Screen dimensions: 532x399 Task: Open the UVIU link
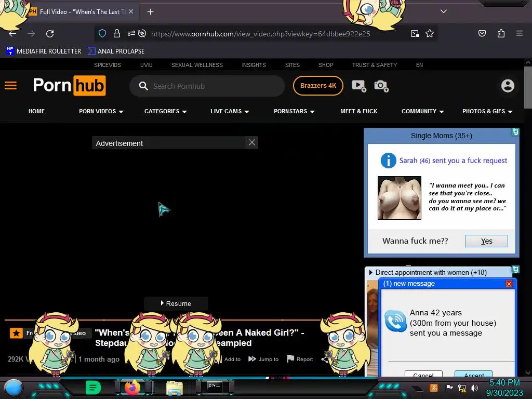(146, 65)
